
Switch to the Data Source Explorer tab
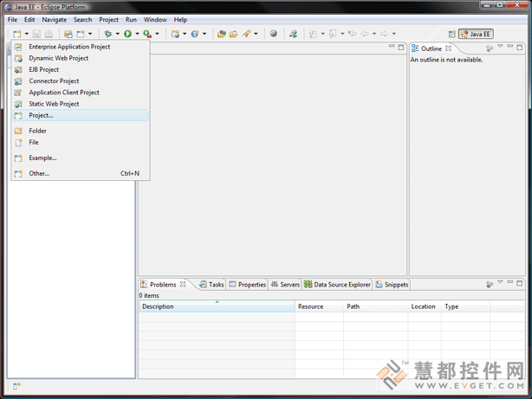pos(337,285)
